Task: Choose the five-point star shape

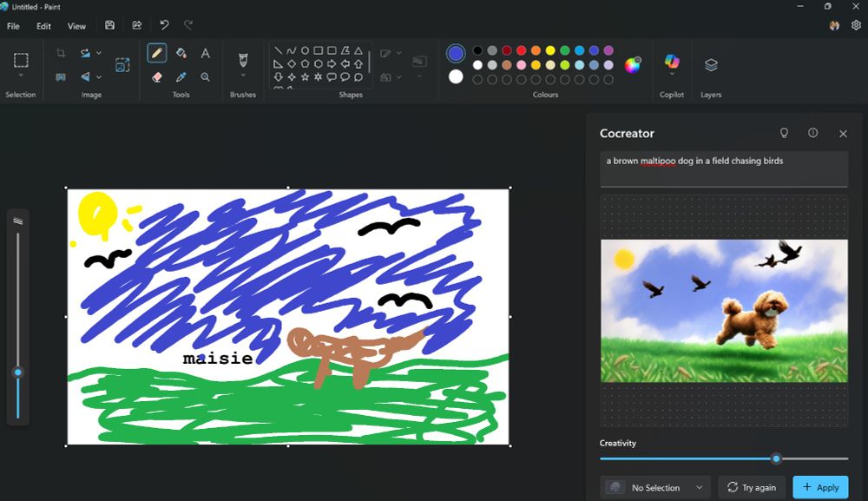Action: tap(305, 77)
